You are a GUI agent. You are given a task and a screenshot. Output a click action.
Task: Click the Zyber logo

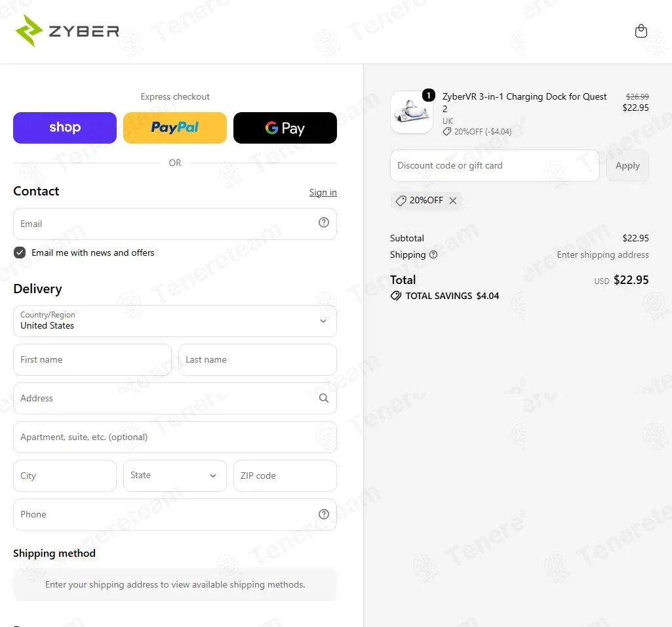click(67, 31)
